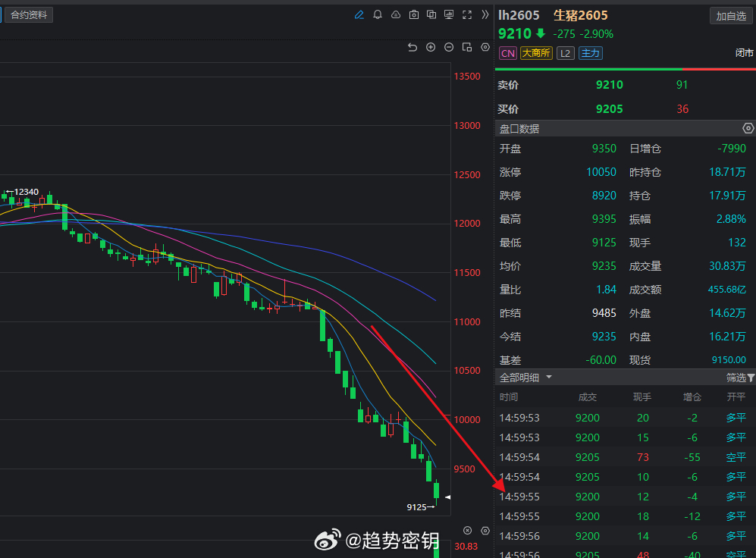Click the overlapping windows compare icon

tap(431, 15)
